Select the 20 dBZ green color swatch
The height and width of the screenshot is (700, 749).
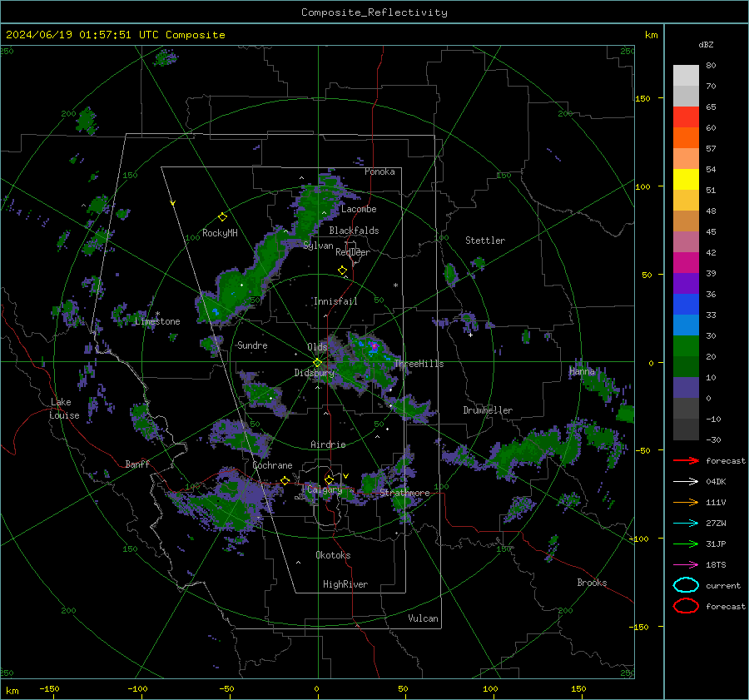pyautogui.click(x=686, y=346)
